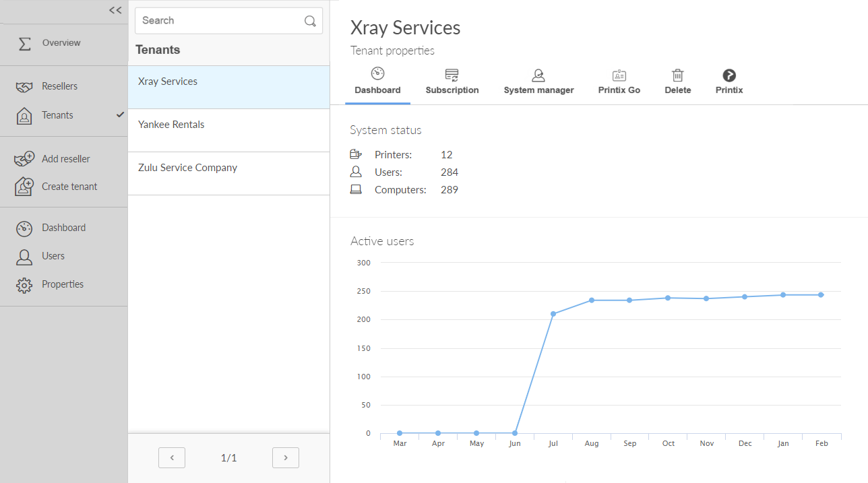Click the search magnifier icon
The image size is (868, 483).
point(310,21)
